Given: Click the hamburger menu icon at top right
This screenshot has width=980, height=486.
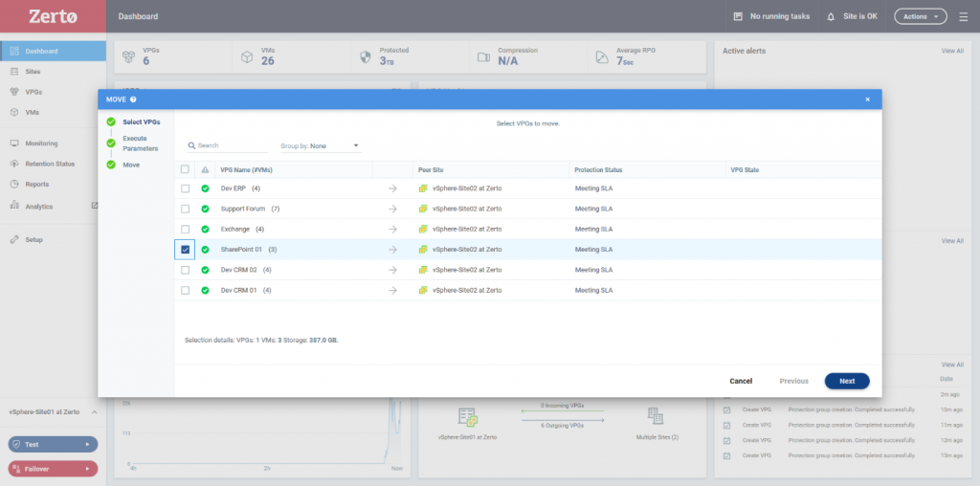Looking at the screenshot, I should click(963, 16).
